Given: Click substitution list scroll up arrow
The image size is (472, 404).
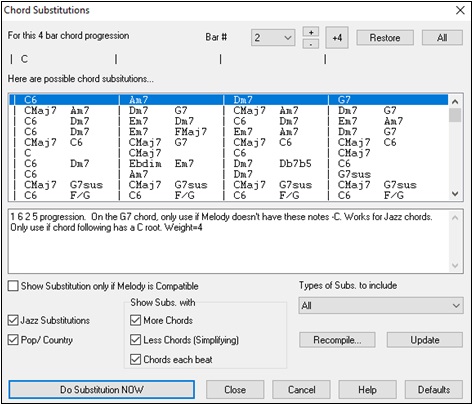Looking at the screenshot, I should tap(455, 101).
